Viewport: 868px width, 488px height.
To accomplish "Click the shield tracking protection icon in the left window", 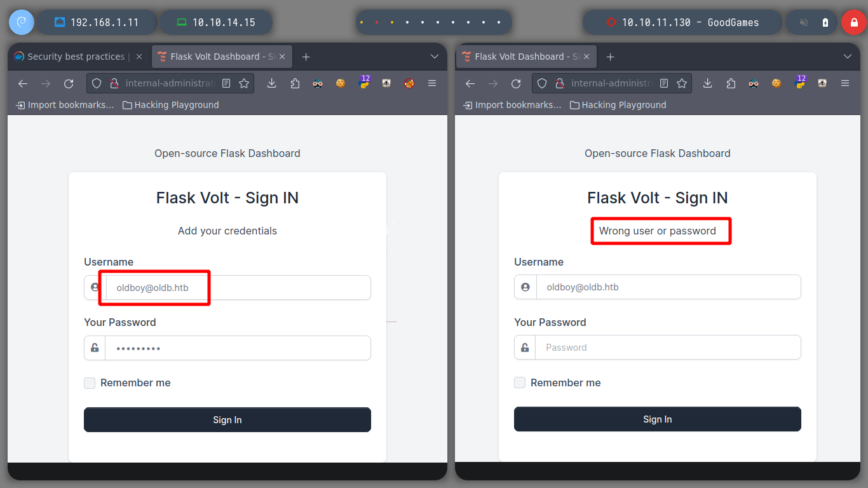I will (x=97, y=83).
